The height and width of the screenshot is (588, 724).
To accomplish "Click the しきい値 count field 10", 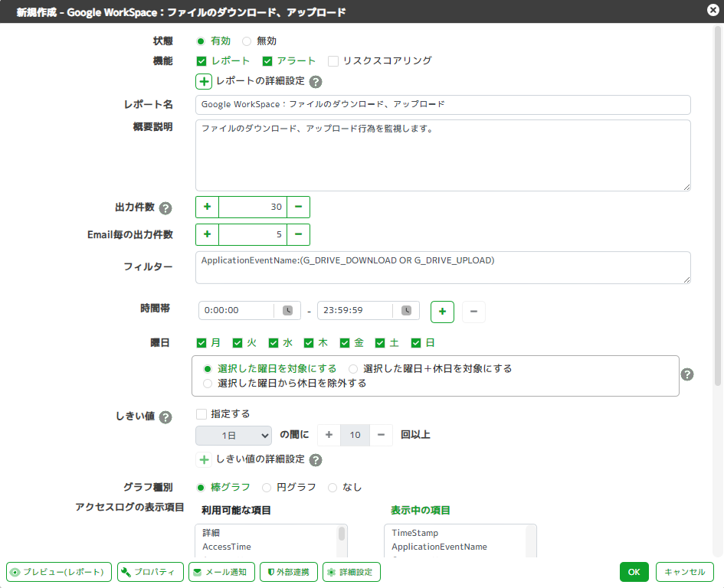I will 355,435.
